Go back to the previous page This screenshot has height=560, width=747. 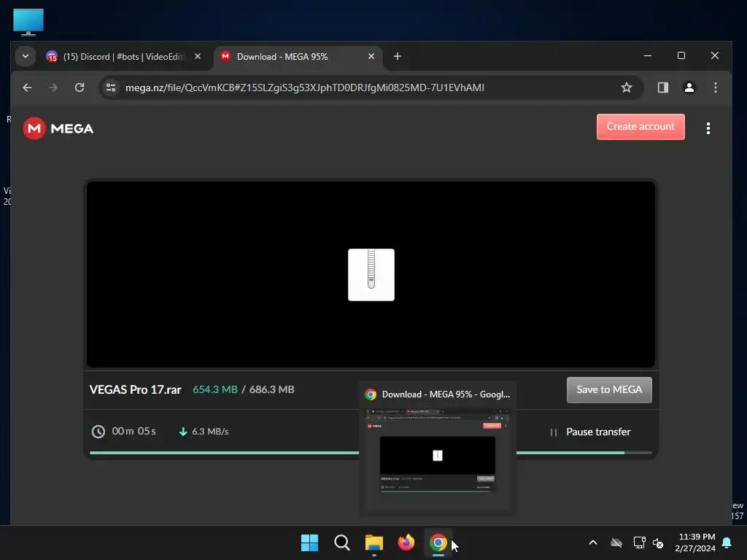tap(27, 87)
